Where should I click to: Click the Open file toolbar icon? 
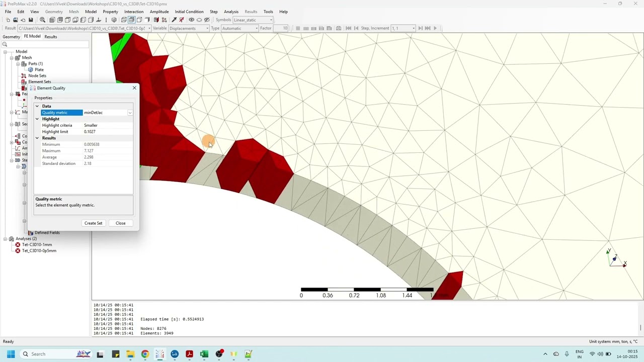click(15, 20)
